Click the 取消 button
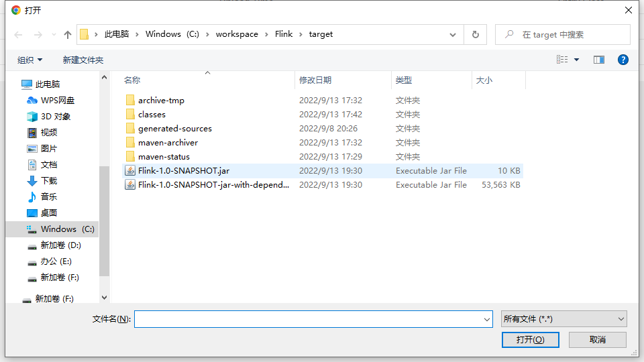Viewport: 644px width, 362px height. tap(597, 340)
